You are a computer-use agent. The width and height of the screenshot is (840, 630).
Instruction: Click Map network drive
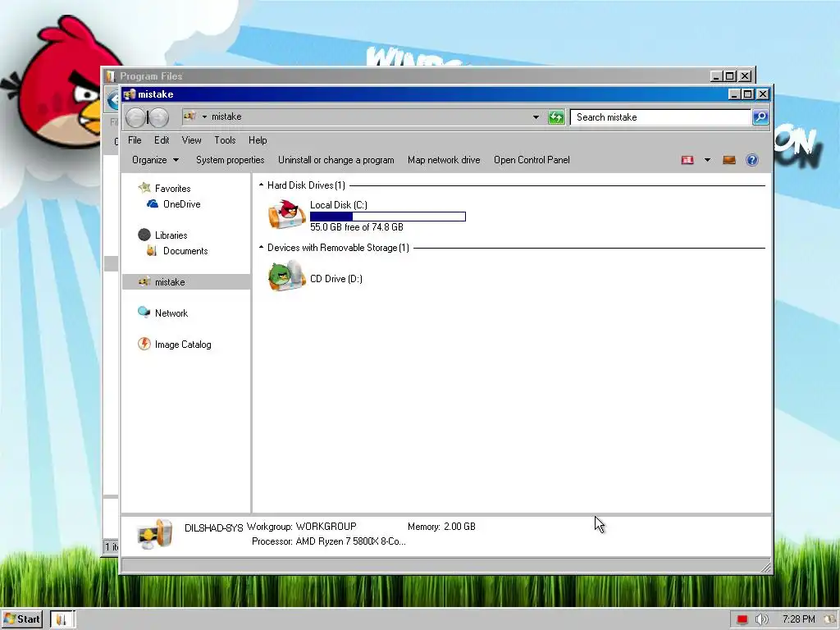click(x=444, y=160)
